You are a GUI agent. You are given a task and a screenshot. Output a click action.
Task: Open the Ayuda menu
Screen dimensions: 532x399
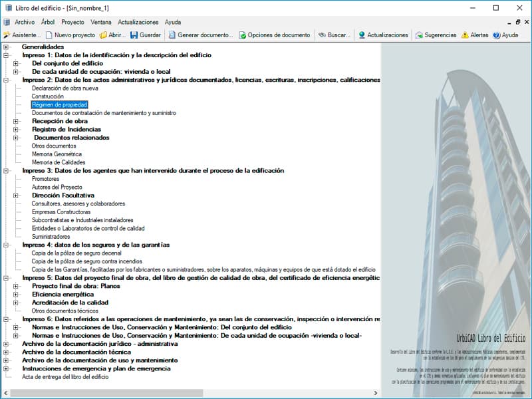pyautogui.click(x=173, y=22)
